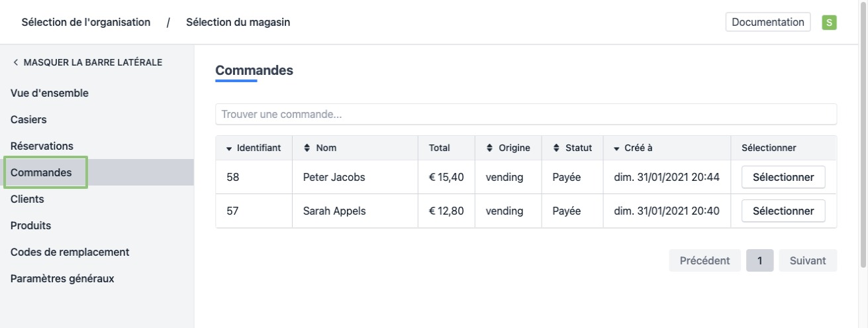
Task: Click page 1 in pagination
Action: (759, 260)
